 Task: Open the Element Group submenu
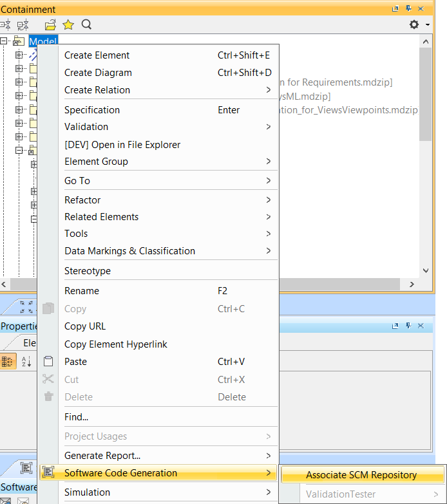158,162
